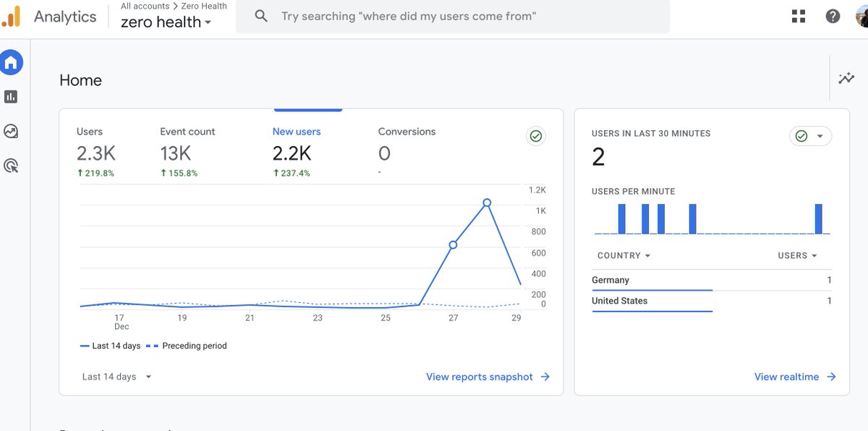Expand the realtime status dropdown arrow
Image resolution: width=868 pixels, height=431 pixels.
(820, 136)
